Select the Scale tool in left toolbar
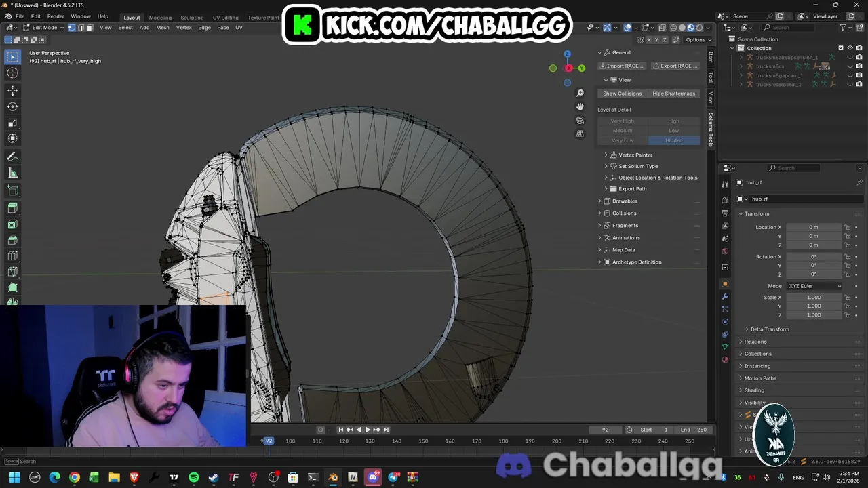 click(x=12, y=123)
